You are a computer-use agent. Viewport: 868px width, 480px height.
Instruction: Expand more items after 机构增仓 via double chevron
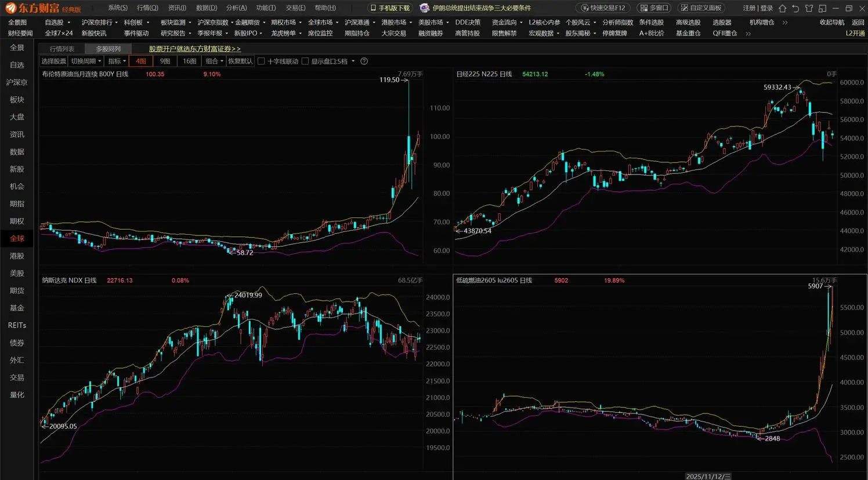pos(785,23)
